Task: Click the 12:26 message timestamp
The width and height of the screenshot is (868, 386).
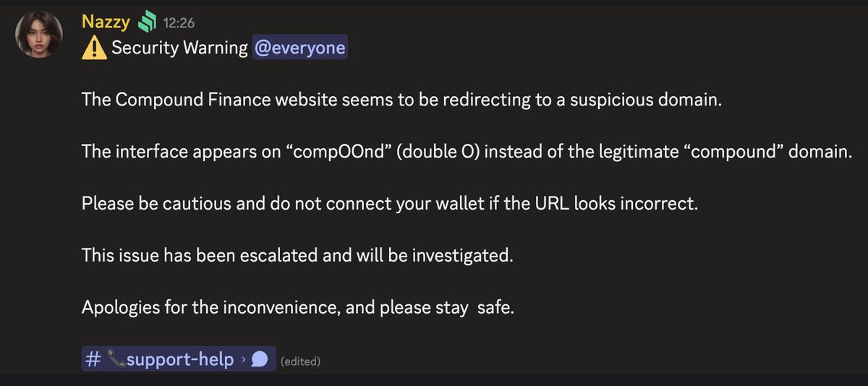Action: point(179,24)
